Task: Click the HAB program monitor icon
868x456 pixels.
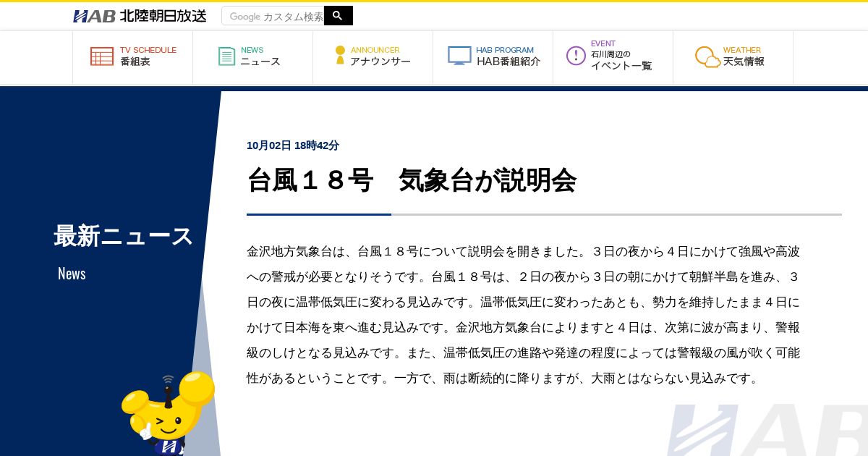Action: tap(459, 56)
